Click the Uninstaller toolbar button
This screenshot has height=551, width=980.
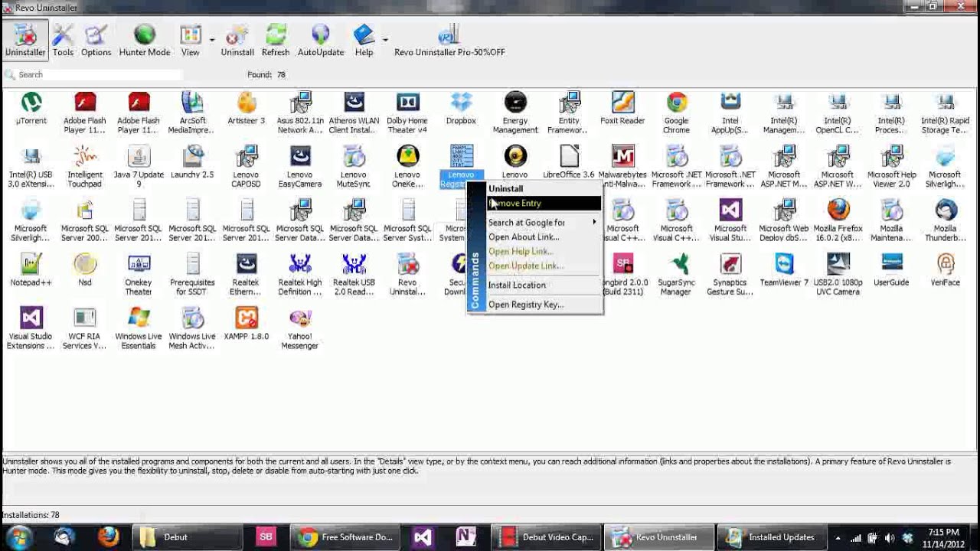(25, 41)
